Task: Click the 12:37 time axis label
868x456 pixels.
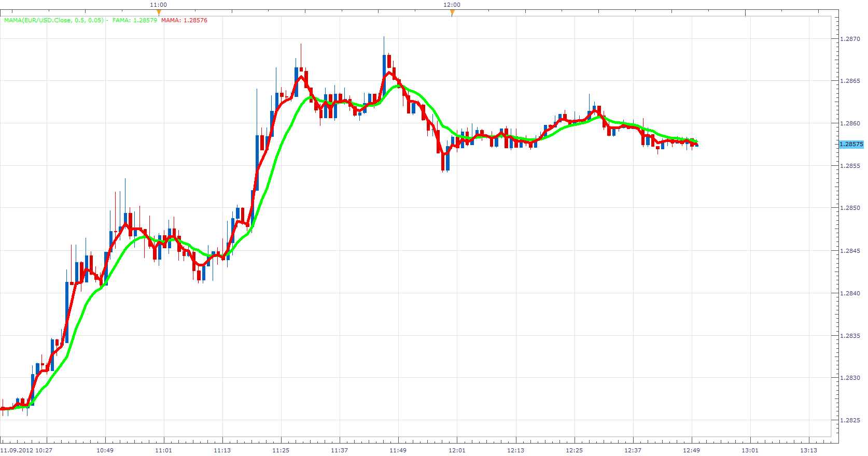Action: 633,450
